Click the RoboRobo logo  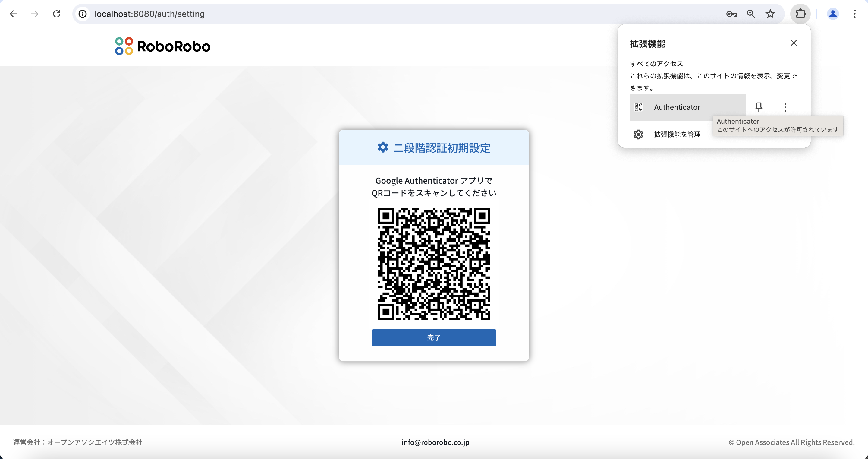[x=163, y=46]
